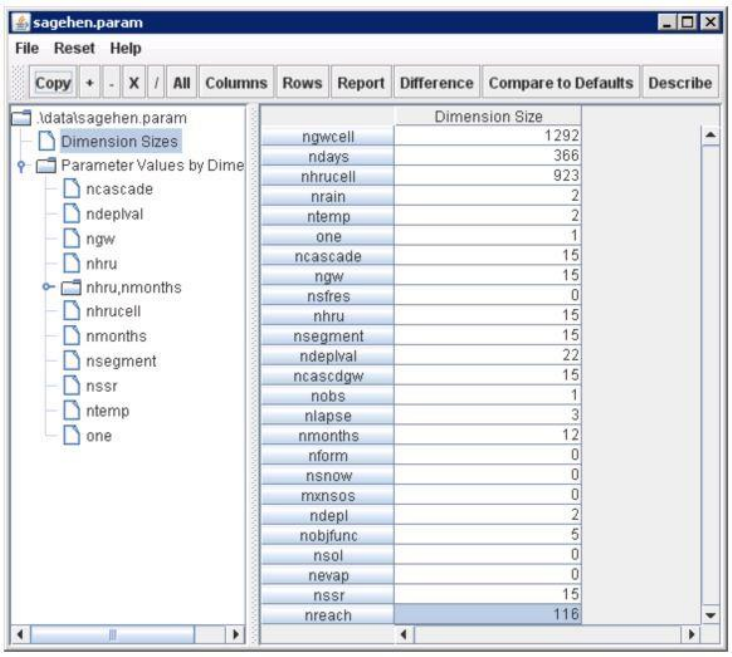Click the Difference button
732x657 pixels.
click(x=436, y=83)
